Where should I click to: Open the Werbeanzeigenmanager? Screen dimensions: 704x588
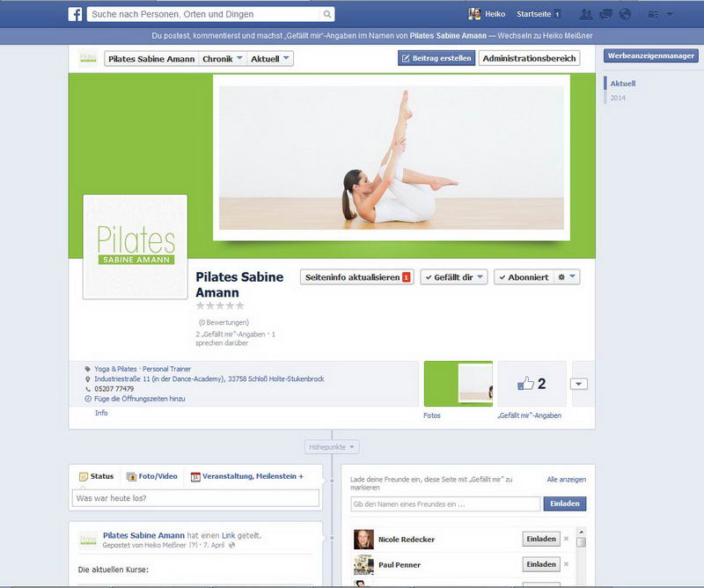click(x=651, y=55)
